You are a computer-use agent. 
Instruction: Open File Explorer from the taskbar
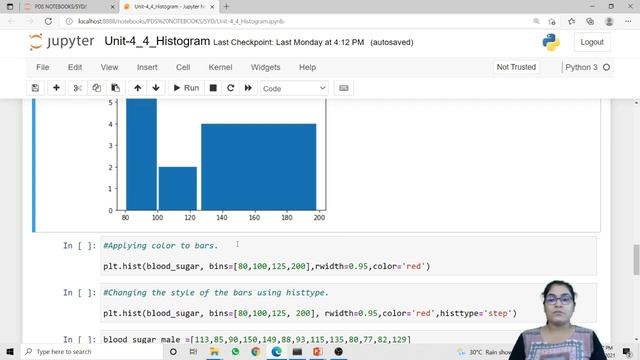[214, 351]
